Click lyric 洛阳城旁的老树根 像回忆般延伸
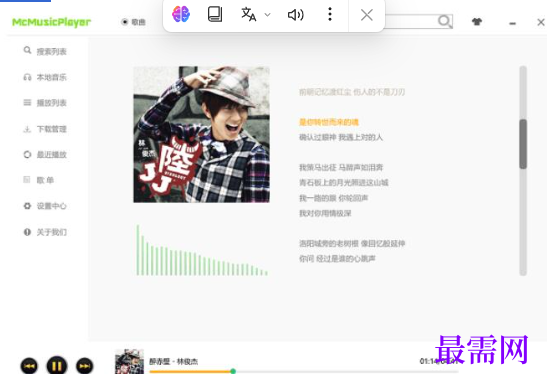547x381 pixels. 352,244
